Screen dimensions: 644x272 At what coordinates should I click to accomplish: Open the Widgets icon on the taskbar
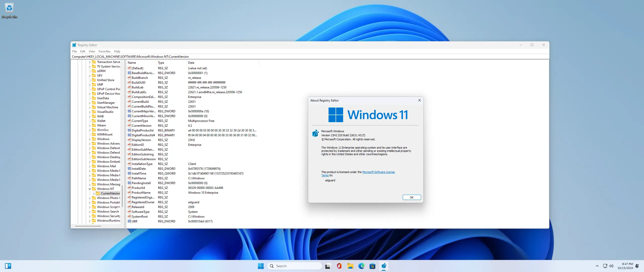pyautogui.click(x=8, y=266)
